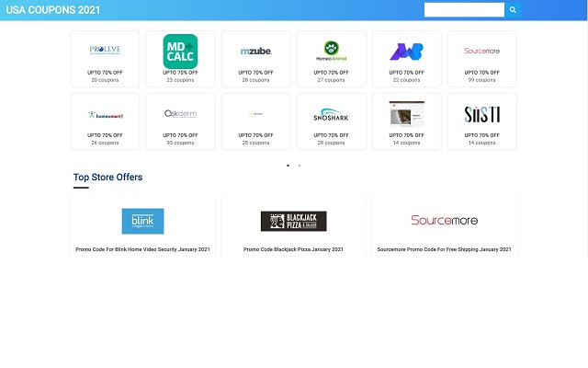Click "UPTO 70% OFF" under mzube
The width and height of the screenshot is (588, 368).
pos(255,73)
